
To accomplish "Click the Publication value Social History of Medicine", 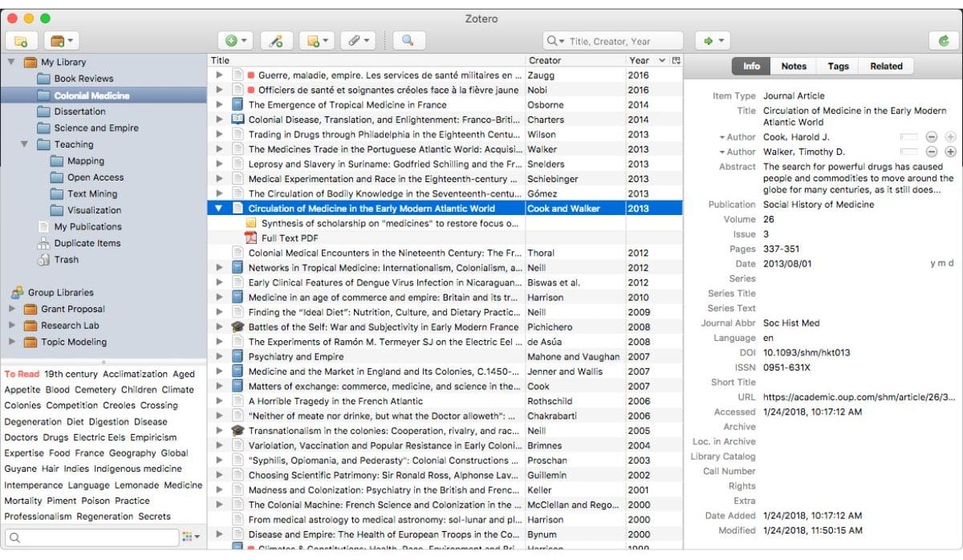I will coord(819,205).
